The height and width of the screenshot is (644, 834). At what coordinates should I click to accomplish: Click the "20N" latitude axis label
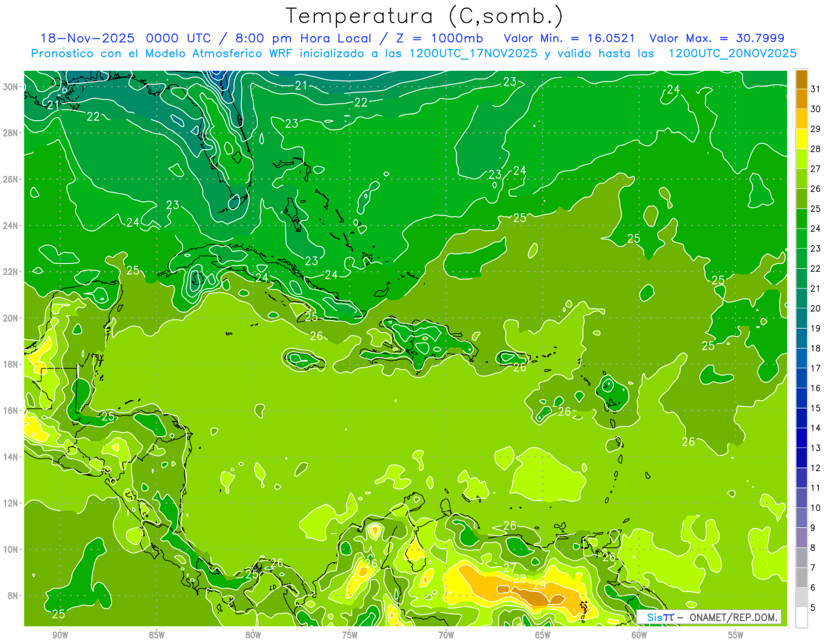coord(10,317)
